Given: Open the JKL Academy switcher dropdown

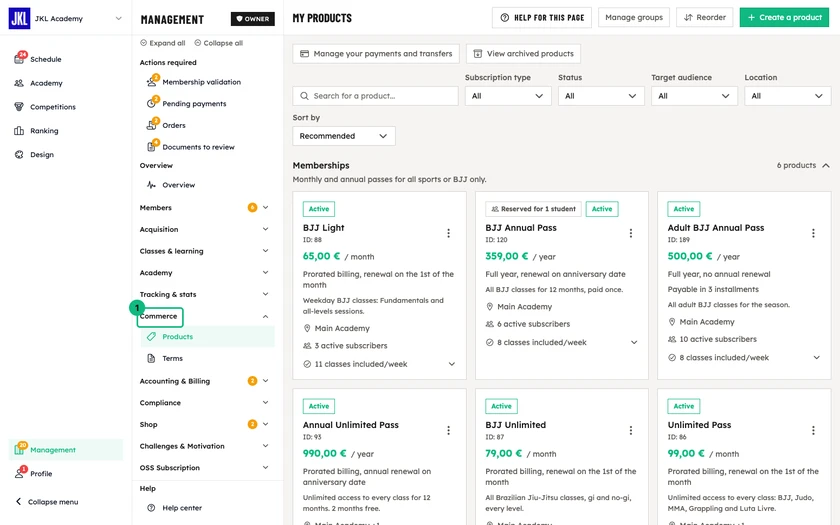Looking at the screenshot, I should pyautogui.click(x=118, y=18).
